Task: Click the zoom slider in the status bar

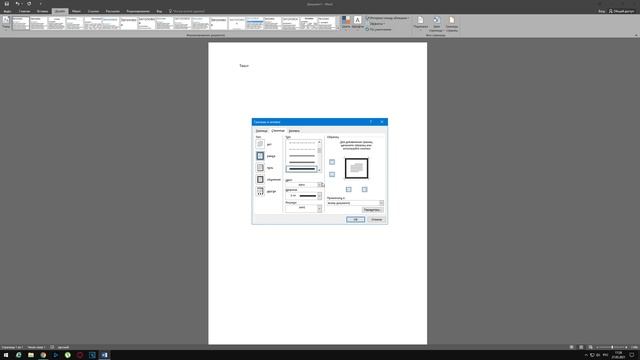Action: click(x=612, y=347)
